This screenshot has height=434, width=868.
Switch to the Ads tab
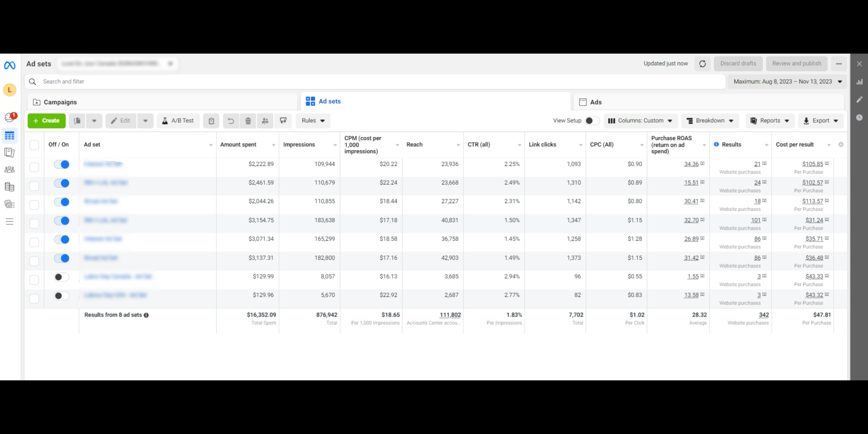[x=596, y=102]
